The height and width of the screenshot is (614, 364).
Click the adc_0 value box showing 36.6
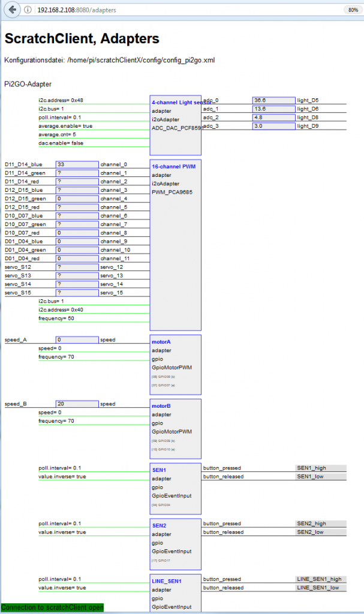click(273, 100)
